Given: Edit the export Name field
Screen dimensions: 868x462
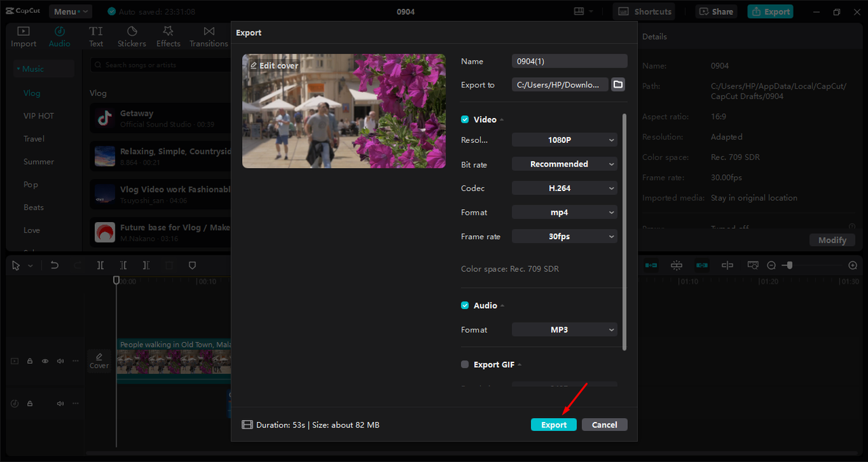Looking at the screenshot, I should [570, 61].
